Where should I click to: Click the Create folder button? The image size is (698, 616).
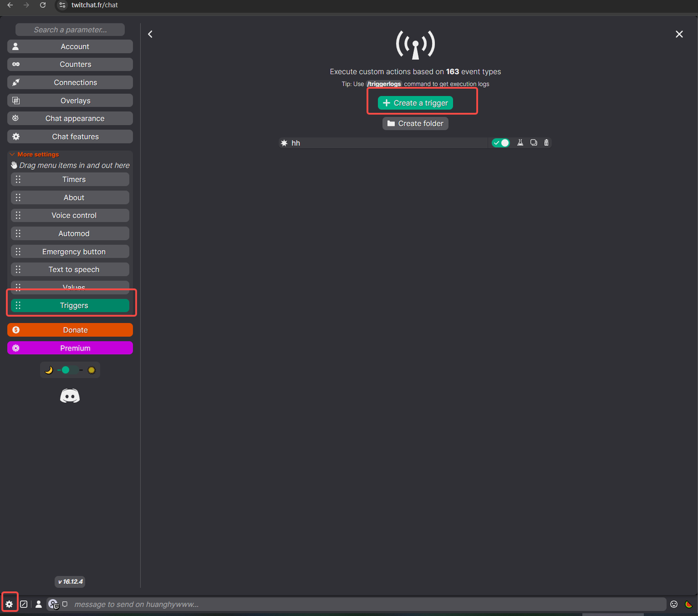coord(416,124)
